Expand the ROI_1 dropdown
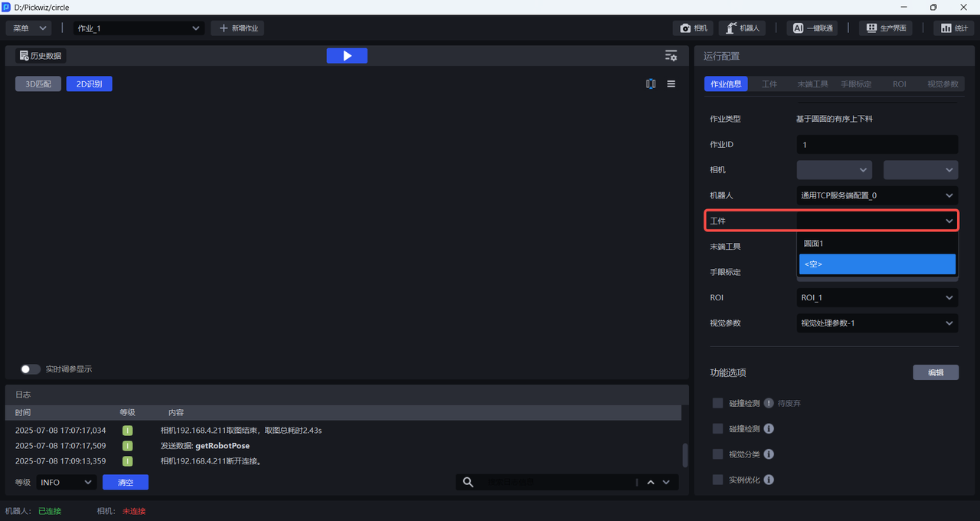Viewport: 980px width, 521px height. tap(877, 297)
